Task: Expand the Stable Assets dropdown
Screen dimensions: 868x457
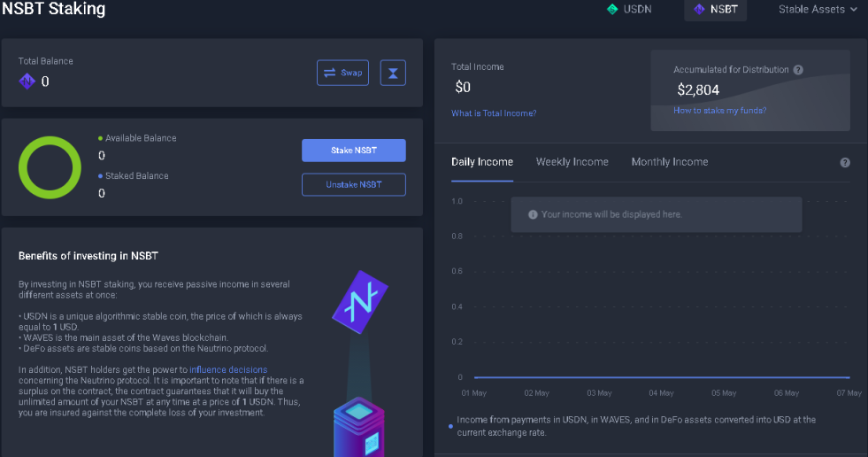Action: point(818,10)
